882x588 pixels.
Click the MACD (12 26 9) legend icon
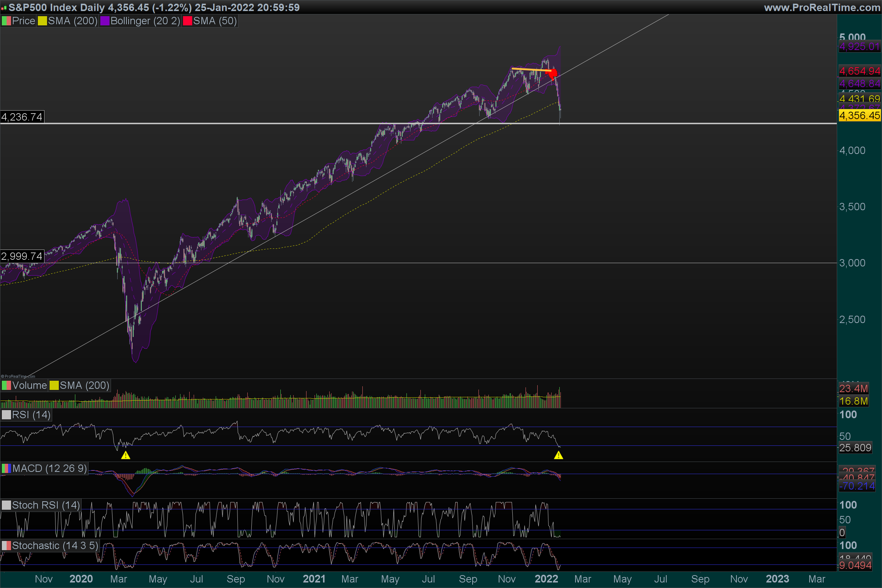point(6,468)
